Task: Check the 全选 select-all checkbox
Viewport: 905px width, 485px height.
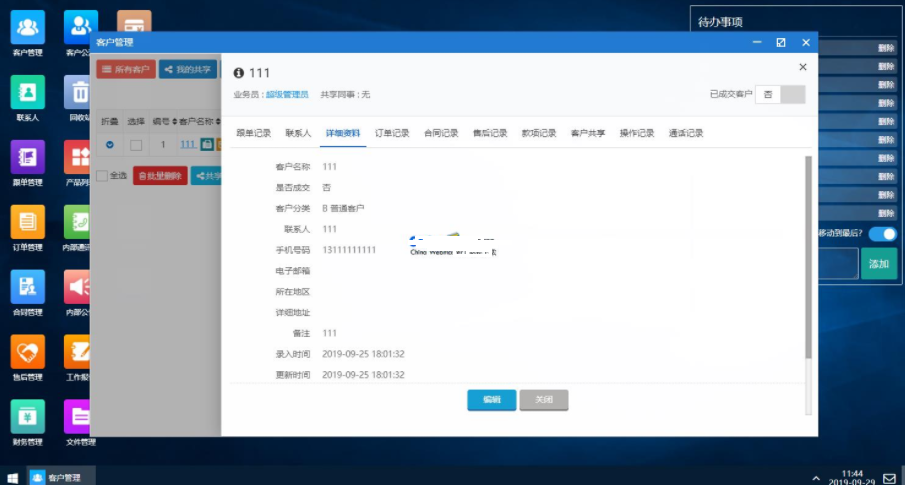Action: click(x=102, y=176)
